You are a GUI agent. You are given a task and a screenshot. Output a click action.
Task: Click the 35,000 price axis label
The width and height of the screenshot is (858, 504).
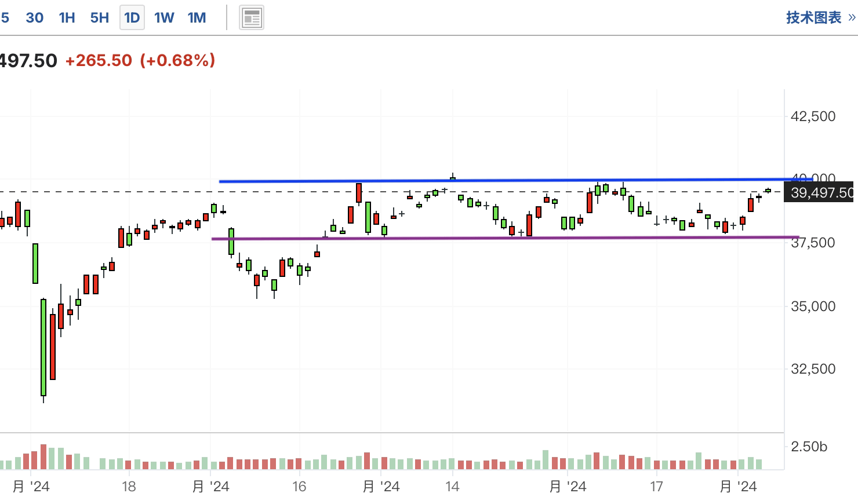pyautogui.click(x=813, y=306)
